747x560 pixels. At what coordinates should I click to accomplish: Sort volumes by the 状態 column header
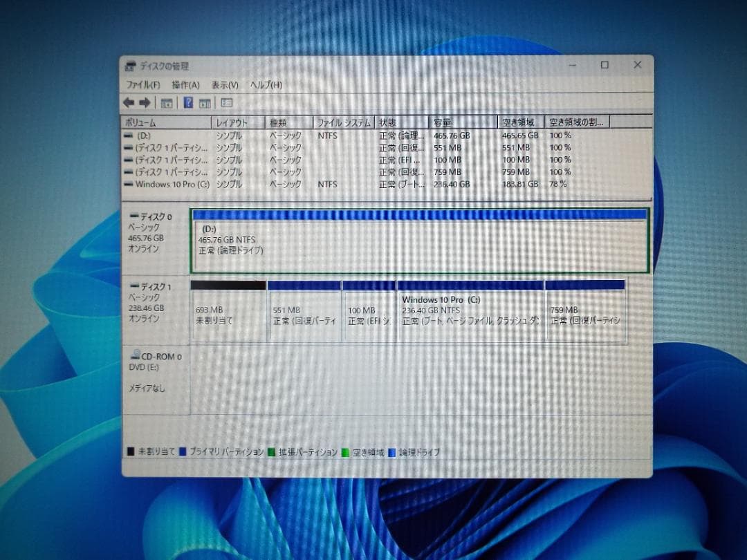pos(387,121)
